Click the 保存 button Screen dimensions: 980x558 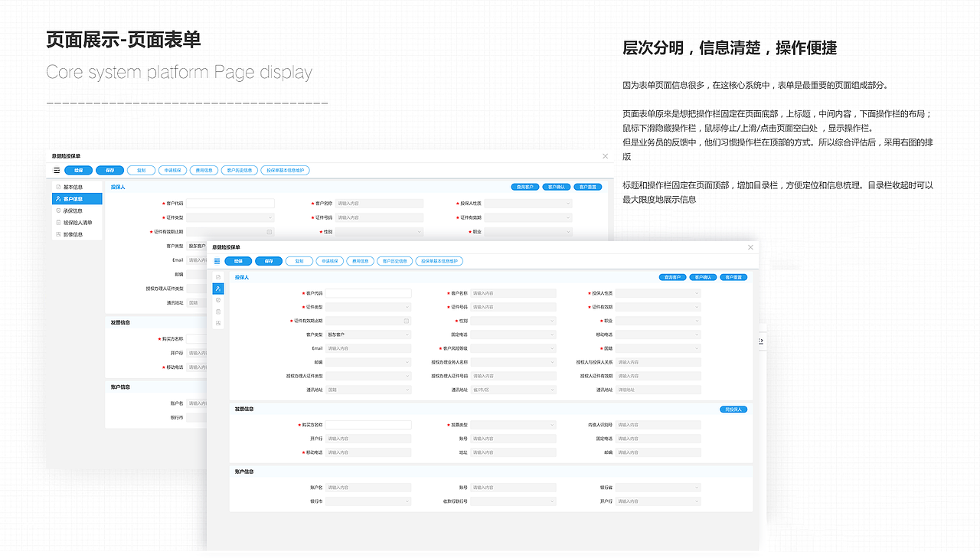(269, 261)
